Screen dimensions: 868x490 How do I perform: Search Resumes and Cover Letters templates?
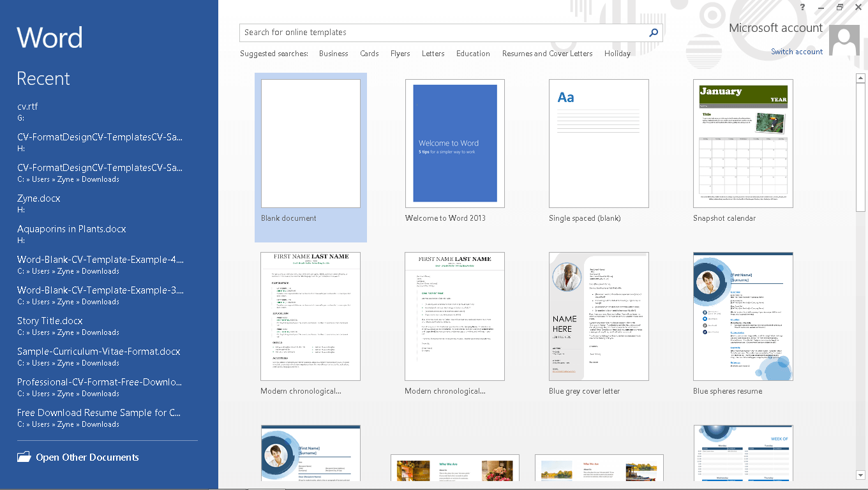click(x=548, y=54)
